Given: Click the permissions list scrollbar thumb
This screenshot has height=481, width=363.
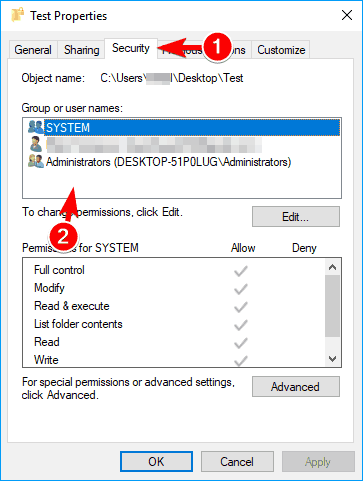Looking at the screenshot, I should pyautogui.click(x=332, y=306).
